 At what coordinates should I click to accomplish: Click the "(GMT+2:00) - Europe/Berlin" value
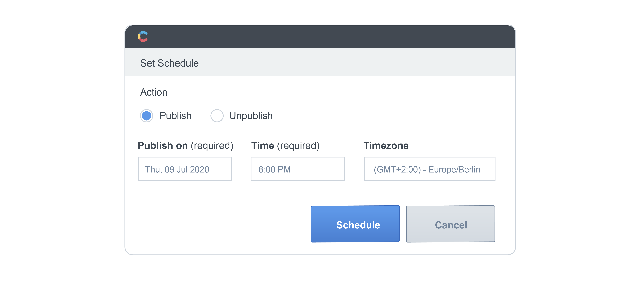[x=427, y=169]
